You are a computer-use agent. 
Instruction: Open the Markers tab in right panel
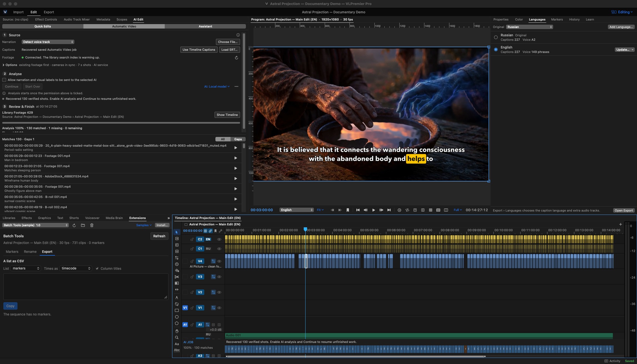click(557, 19)
